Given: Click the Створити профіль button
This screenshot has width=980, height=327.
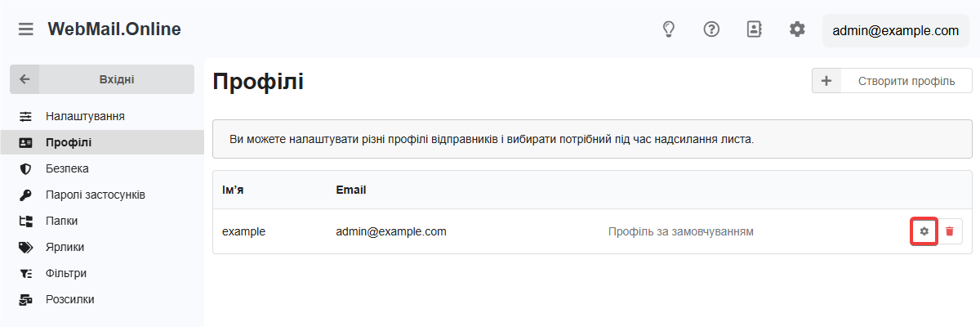Looking at the screenshot, I should [906, 81].
